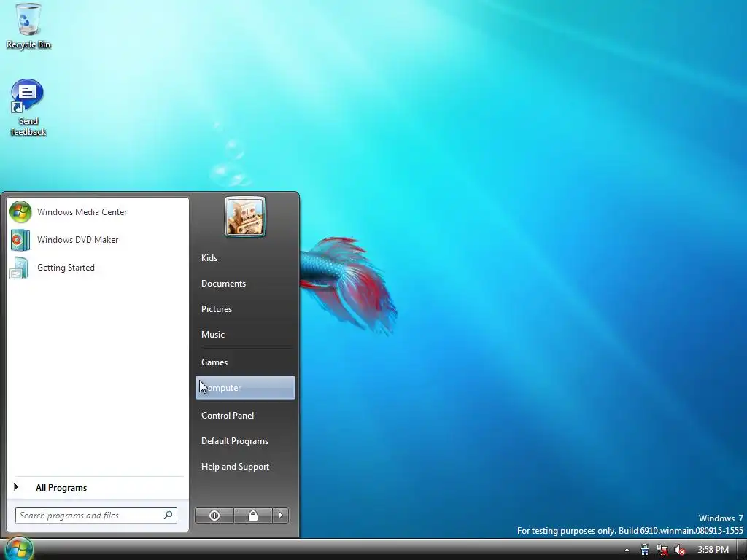Open the Kids user folder

tap(245, 258)
